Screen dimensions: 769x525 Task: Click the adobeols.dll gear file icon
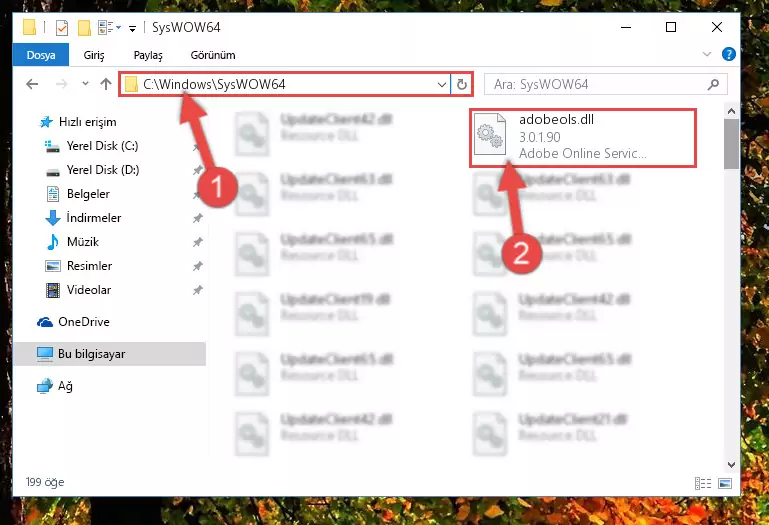pyautogui.click(x=490, y=134)
